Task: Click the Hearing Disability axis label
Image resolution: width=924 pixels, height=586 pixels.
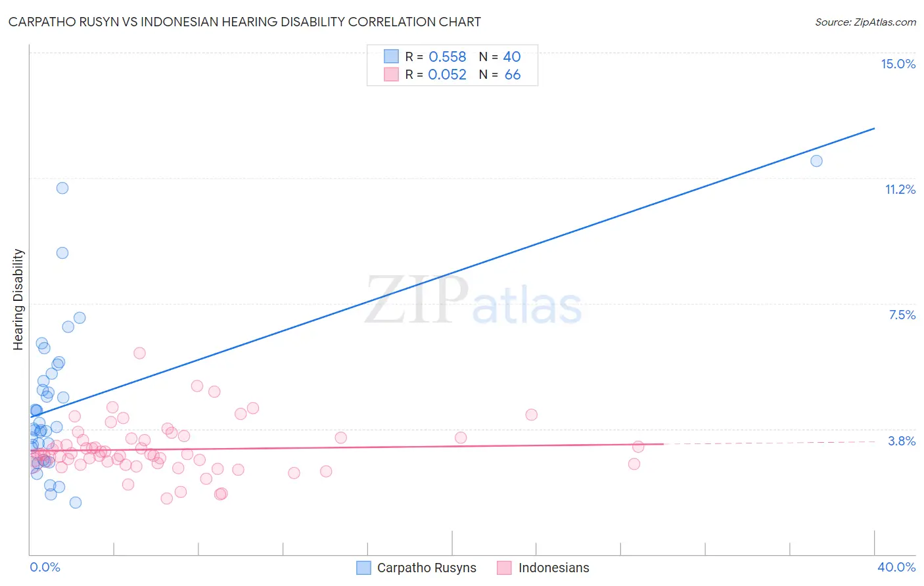Action: [x=18, y=299]
